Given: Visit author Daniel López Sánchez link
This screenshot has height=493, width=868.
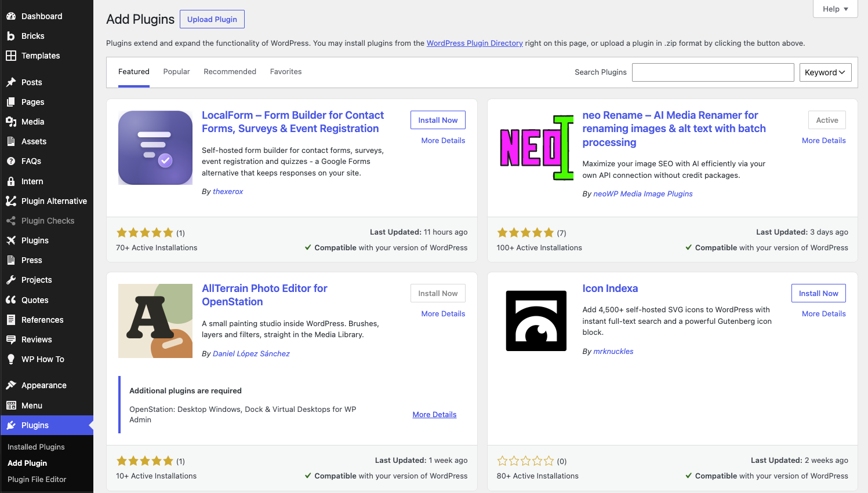Looking at the screenshot, I should pyautogui.click(x=251, y=354).
